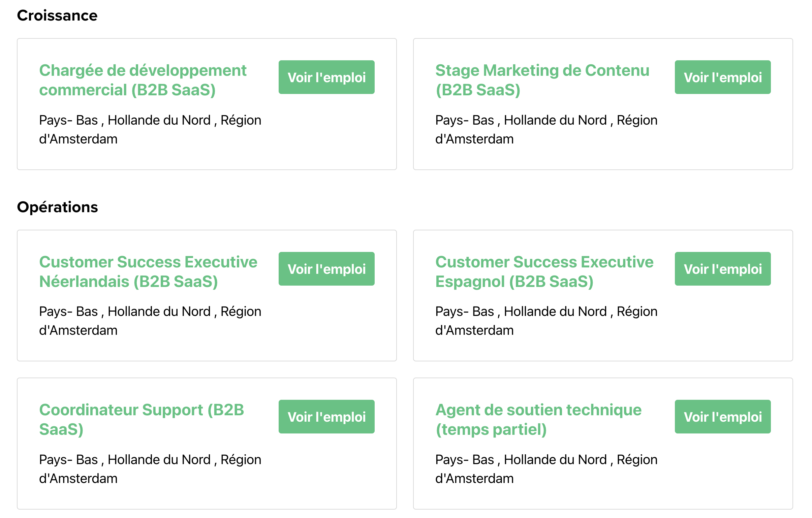812x518 pixels.
Task: Open the Coordinateur Support (B2B SaaS) job title
Action: pos(142,420)
